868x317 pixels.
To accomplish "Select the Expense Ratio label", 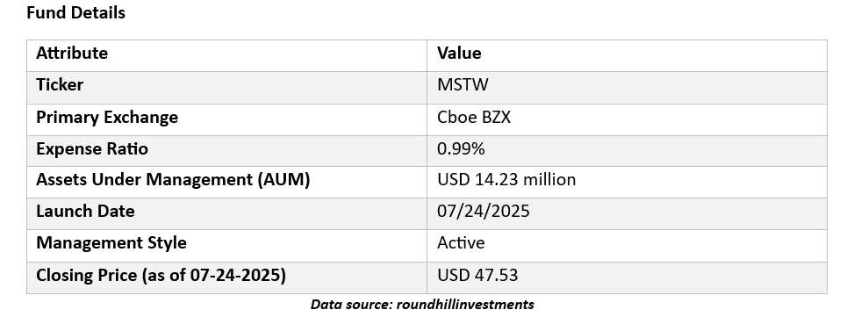I will click(92, 148).
